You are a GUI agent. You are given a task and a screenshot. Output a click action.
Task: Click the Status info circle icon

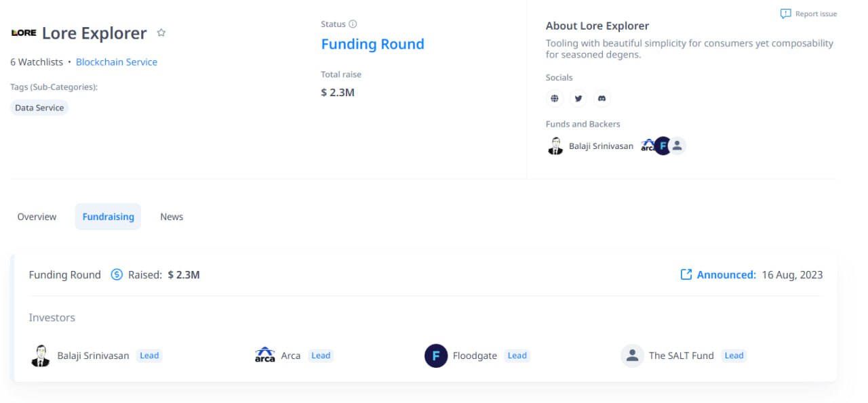[353, 24]
